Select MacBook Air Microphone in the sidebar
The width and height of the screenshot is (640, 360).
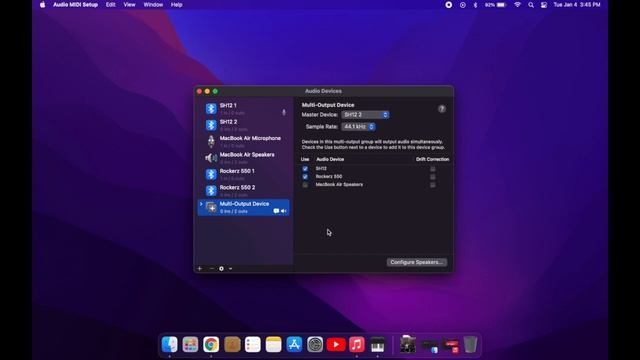click(x=243, y=141)
